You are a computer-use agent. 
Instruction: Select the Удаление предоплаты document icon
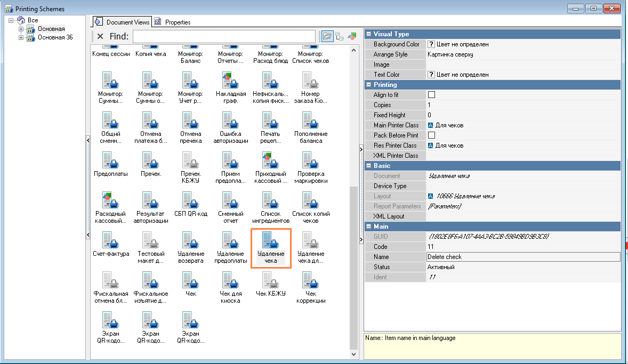tap(231, 240)
